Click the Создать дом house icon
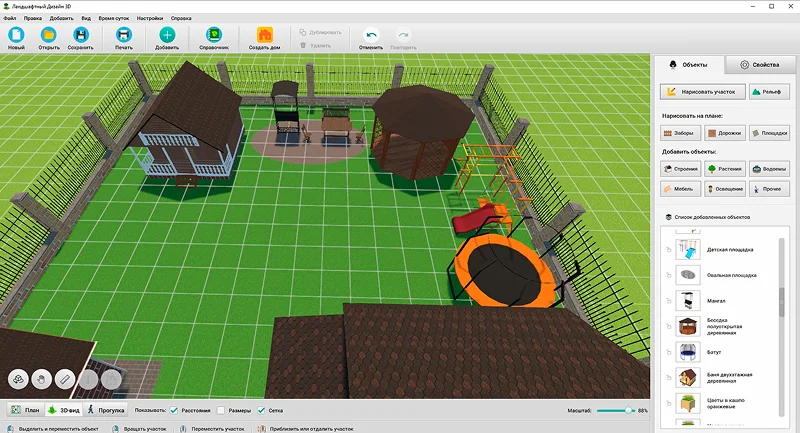The height and width of the screenshot is (433, 800). (264, 35)
